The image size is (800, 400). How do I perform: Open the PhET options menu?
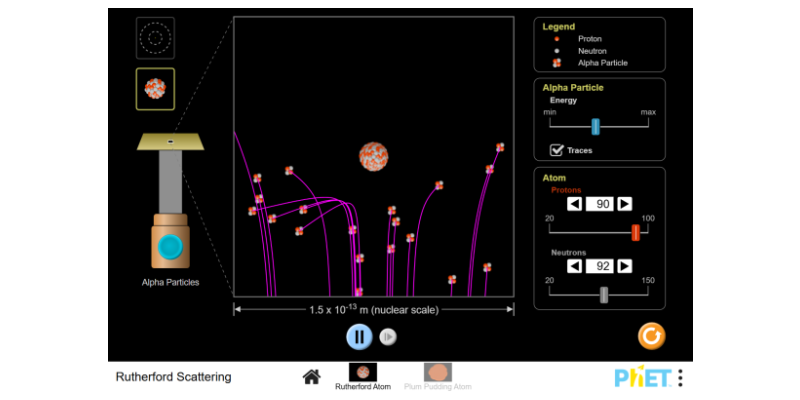tap(681, 378)
